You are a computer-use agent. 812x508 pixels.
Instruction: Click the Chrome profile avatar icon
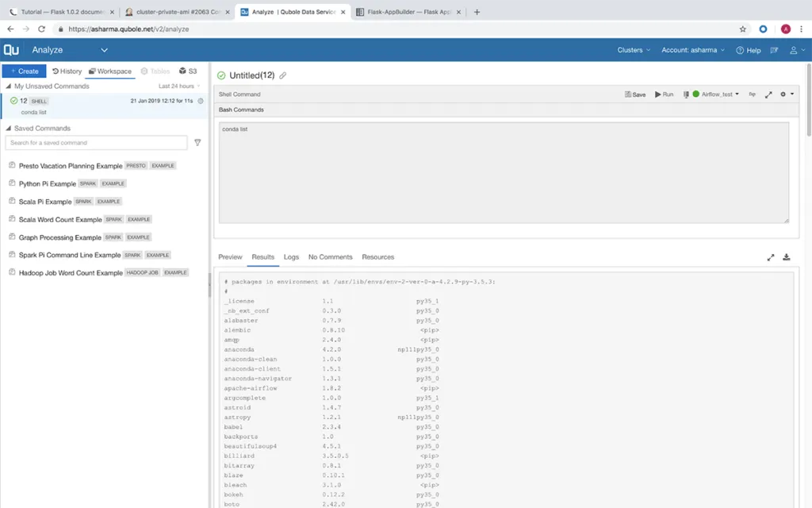(x=786, y=29)
